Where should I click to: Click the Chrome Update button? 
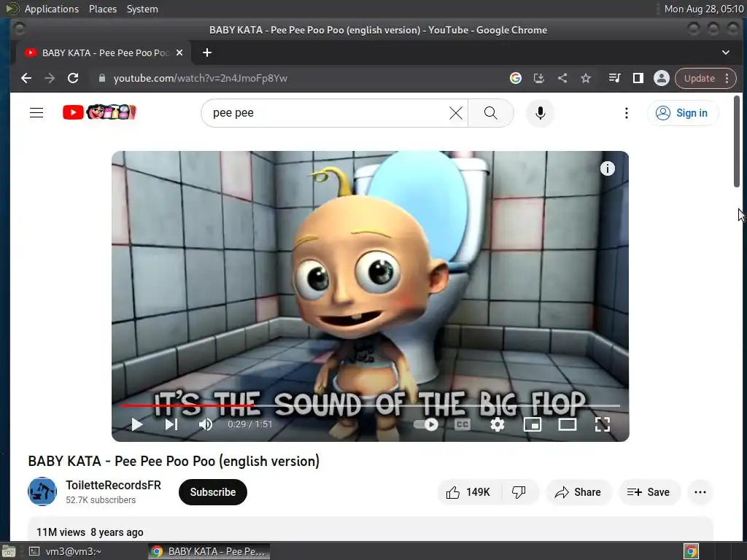point(705,78)
